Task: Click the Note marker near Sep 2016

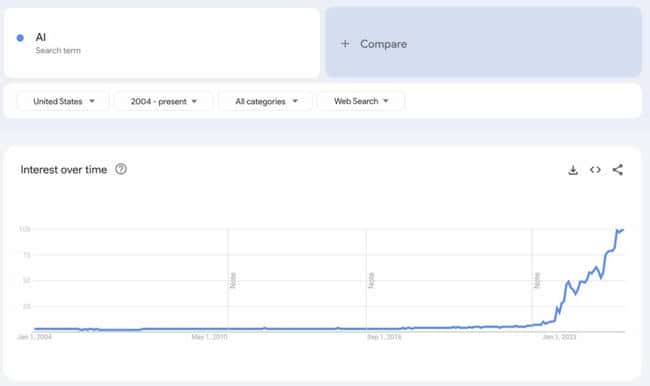Action: click(x=371, y=280)
